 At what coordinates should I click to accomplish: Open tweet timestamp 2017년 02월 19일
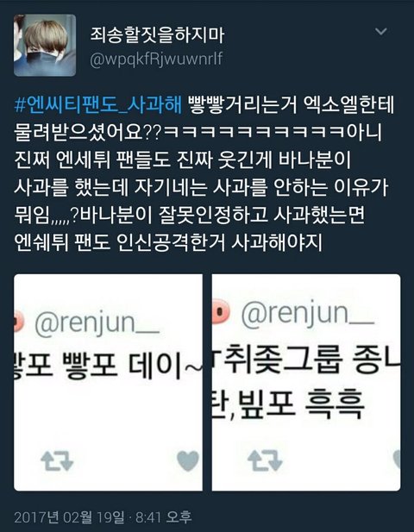click(x=69, y=517)
